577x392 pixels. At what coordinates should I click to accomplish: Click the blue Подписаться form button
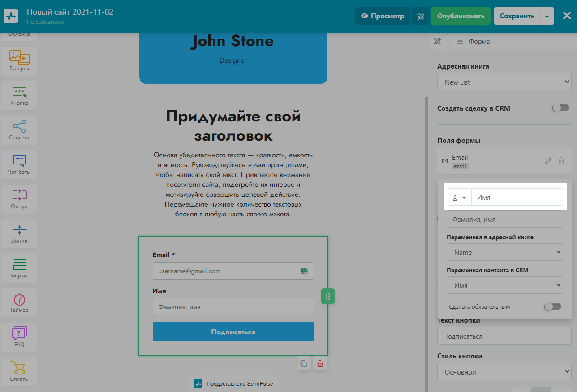[x=233, y=332]
